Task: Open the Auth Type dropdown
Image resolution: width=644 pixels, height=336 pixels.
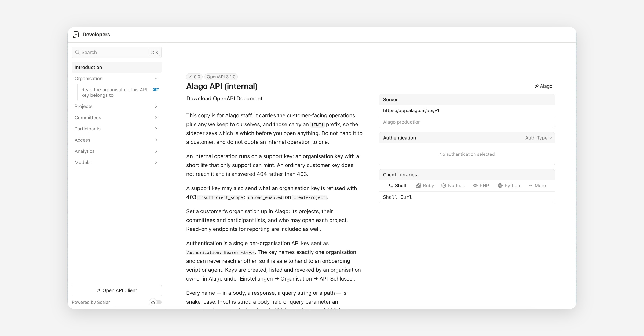Action: click(539, 138)
